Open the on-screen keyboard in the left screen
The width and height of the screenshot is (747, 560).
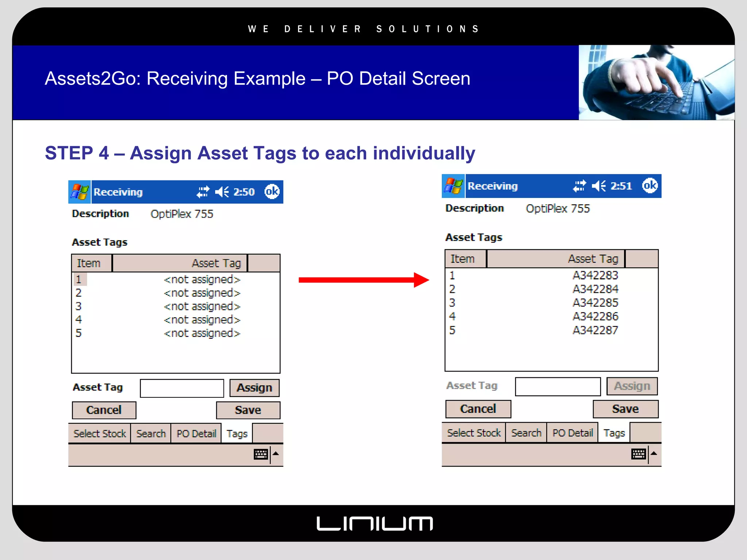pos(261,454)
